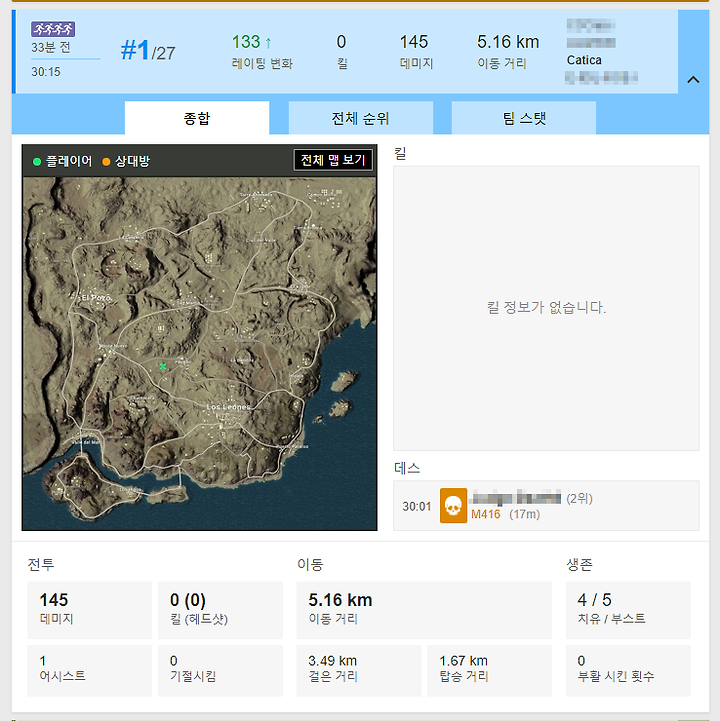
Task: Click the 4 / 5 치유 / 부스트 card
Action: tap(628, 610)
